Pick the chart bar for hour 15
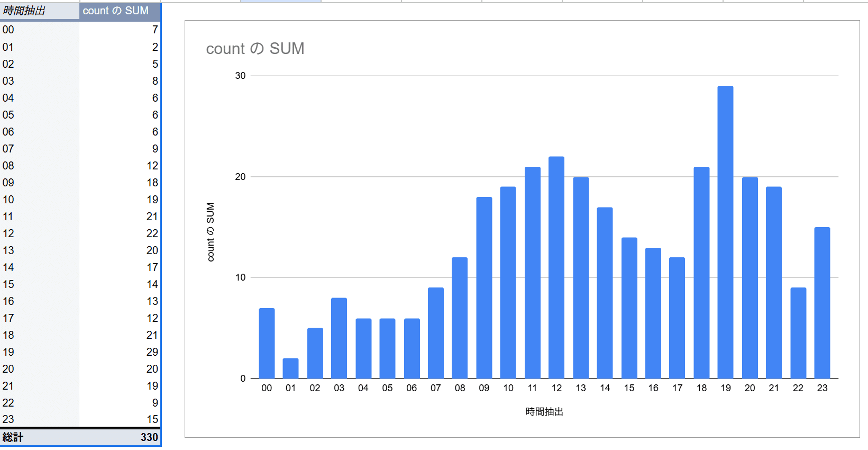Screen dimensions: 868x450 (x=629, y=308)
